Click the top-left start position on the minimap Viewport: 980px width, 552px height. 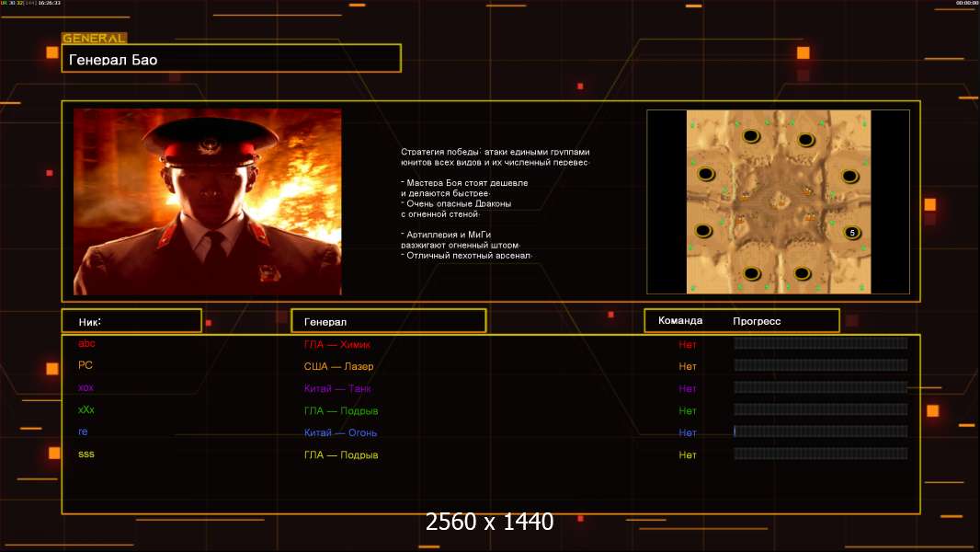point(750,137)
